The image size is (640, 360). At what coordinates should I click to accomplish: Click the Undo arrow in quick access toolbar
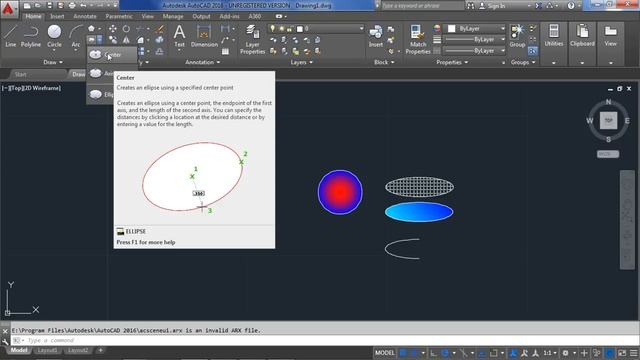[84, 6]
